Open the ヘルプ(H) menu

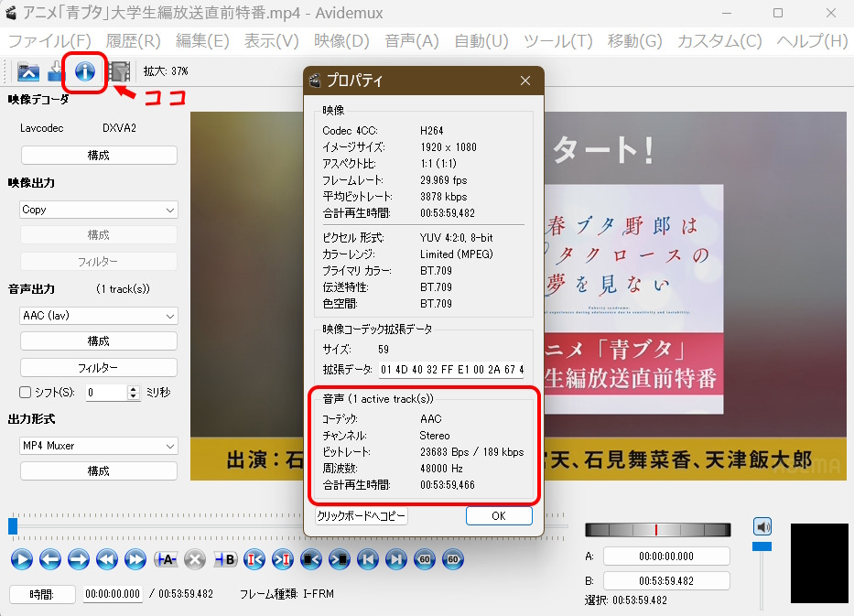812,41
